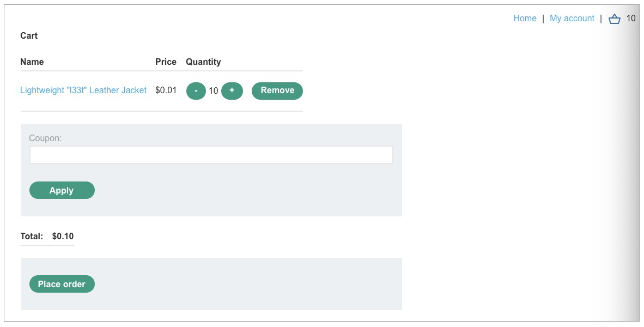This screenshot has width=644, height=327.
Task: Click the Place order button
Action: pos(62,284)
